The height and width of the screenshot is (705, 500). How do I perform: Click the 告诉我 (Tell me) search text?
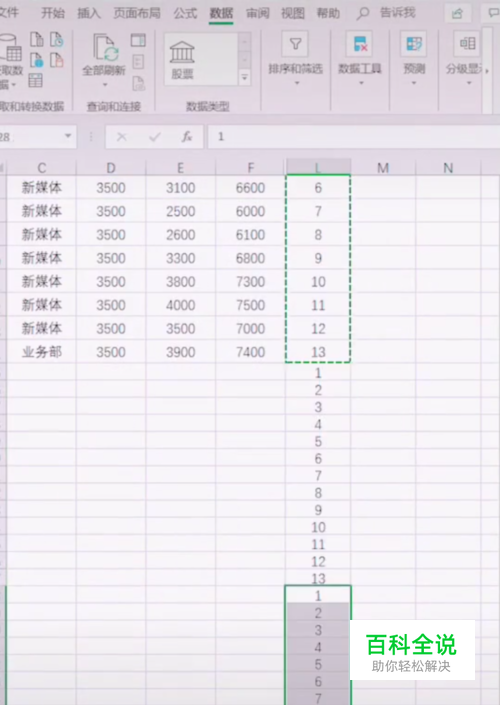coord(397,13)
